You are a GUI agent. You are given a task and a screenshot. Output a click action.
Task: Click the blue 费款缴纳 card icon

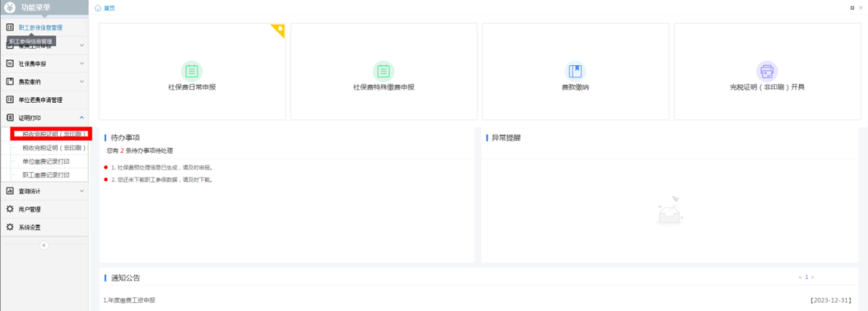point(575,71)
